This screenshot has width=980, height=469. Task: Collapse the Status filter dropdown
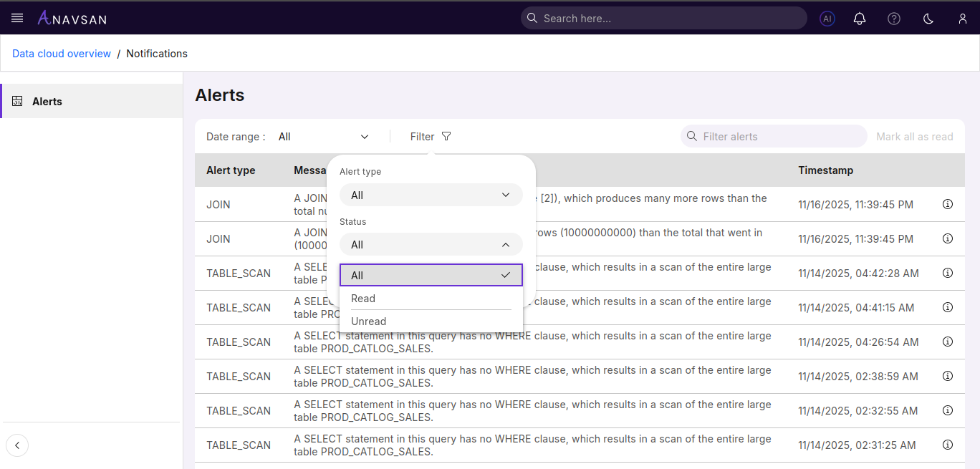coord(431,245)
